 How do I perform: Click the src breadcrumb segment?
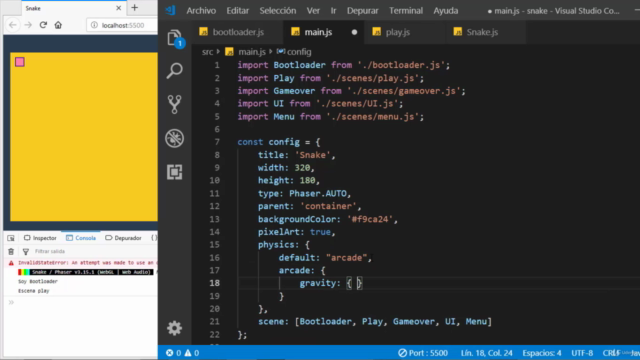[207, 52]
